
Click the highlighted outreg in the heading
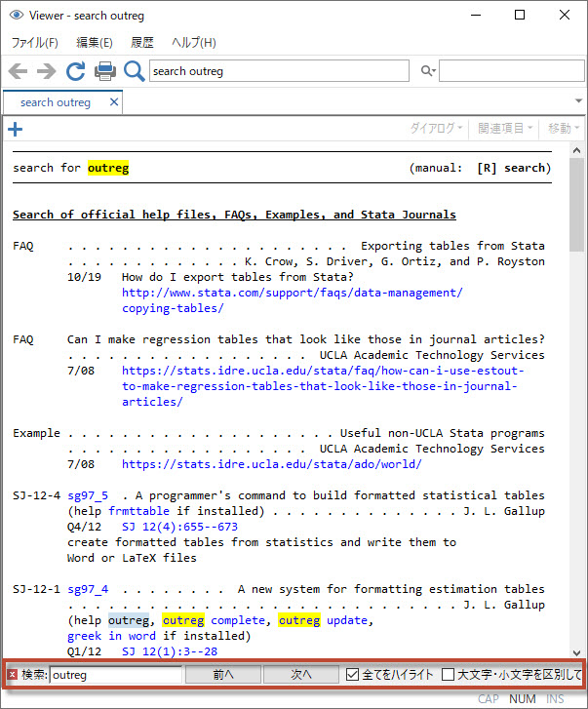point(108,168)
